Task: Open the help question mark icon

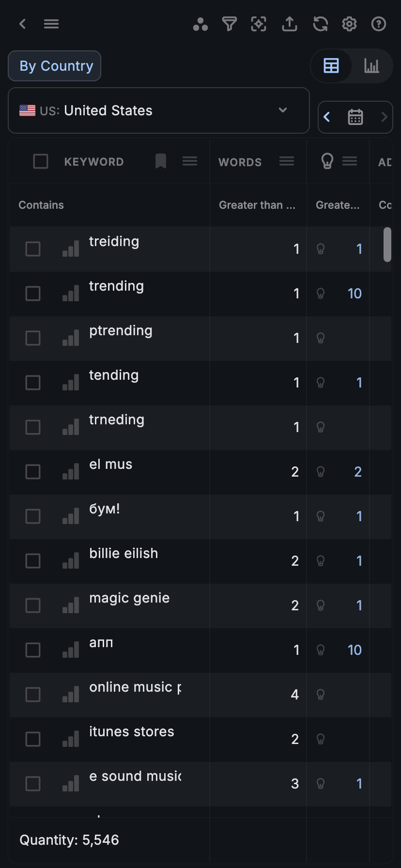Action: (379, 24)
